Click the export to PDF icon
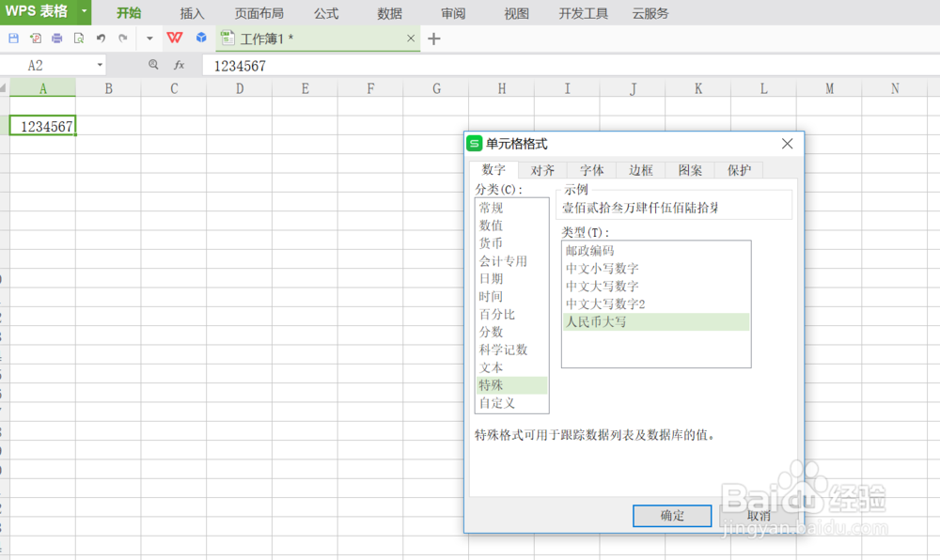 coord(36,39)
